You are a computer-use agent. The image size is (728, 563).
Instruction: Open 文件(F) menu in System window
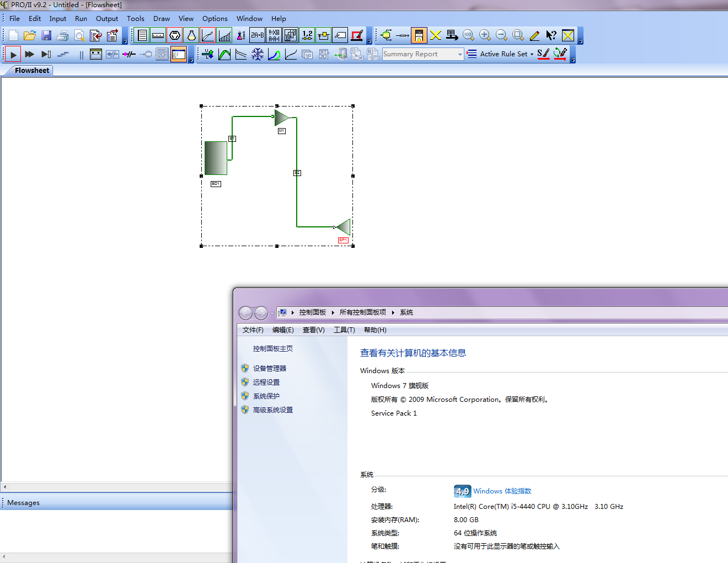(x=253, y=330)
